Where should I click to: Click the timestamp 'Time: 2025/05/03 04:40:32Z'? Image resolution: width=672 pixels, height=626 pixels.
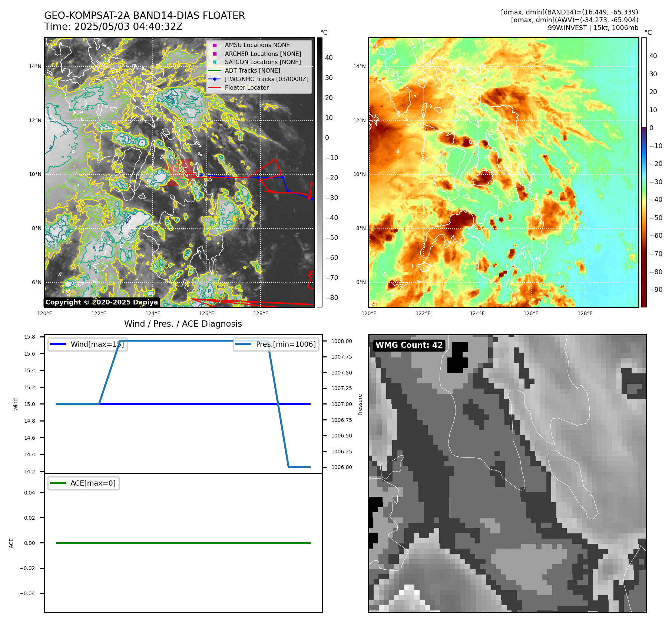[x=113, y=27]
